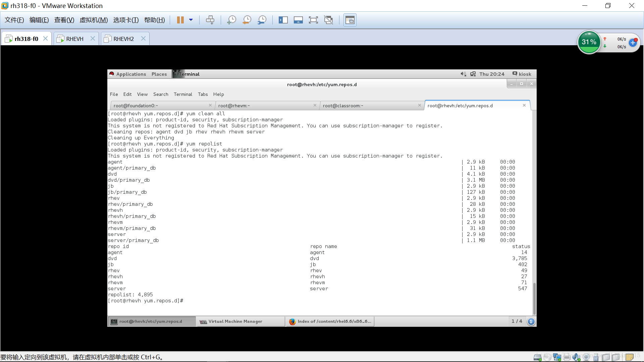Open the 选项卡(T) menu
The image size is (644, 362).
126,20
